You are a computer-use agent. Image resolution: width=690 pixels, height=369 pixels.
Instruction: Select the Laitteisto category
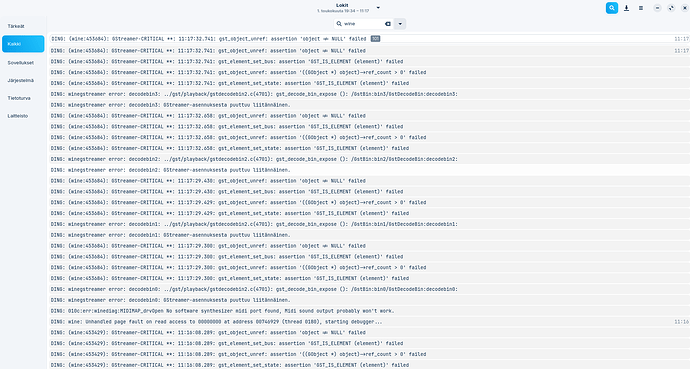point(23,116)
